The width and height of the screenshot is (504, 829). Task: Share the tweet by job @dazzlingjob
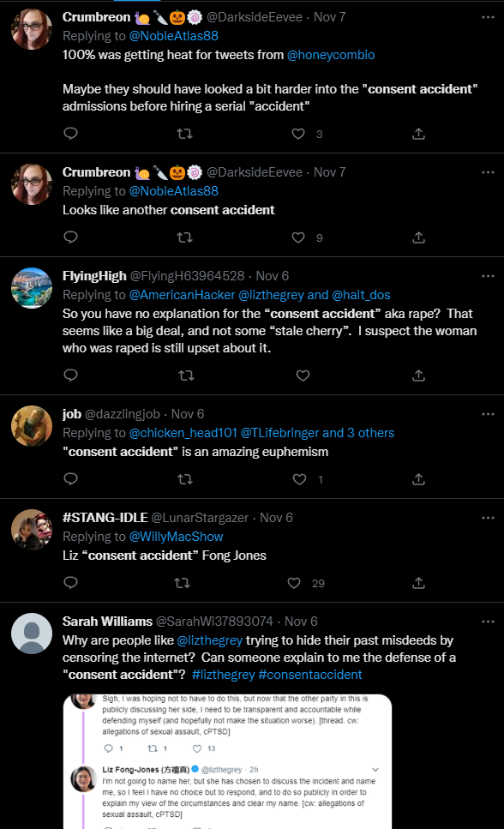pyautogui.click(x=418, y=479)
